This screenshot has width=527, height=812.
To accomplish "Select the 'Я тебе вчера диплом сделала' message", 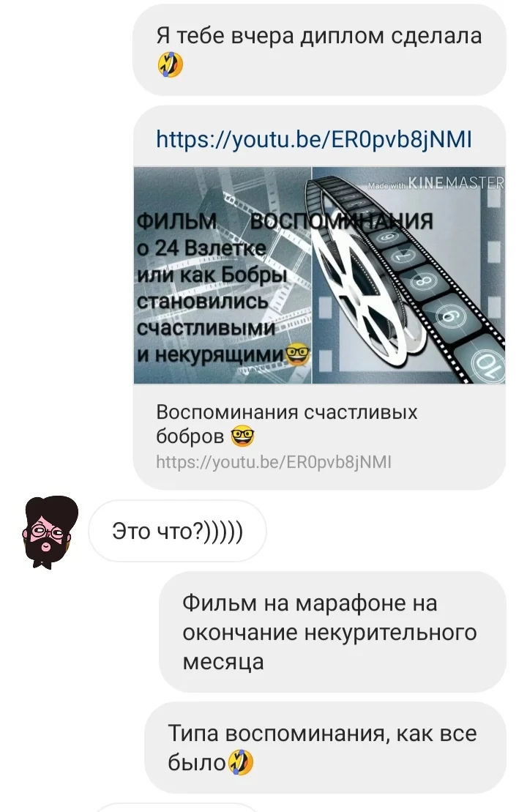I will (x=319, y=50).
